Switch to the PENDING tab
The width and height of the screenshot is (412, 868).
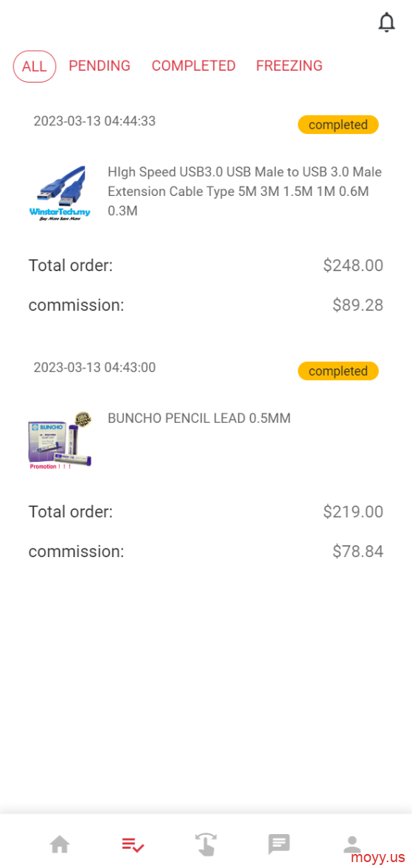point(99,66)
